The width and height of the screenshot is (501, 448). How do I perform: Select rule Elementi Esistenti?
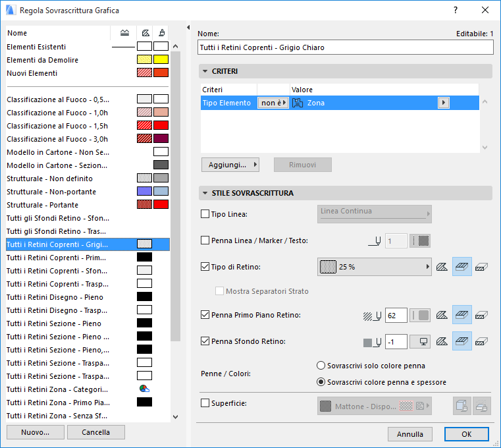point(88,47)
